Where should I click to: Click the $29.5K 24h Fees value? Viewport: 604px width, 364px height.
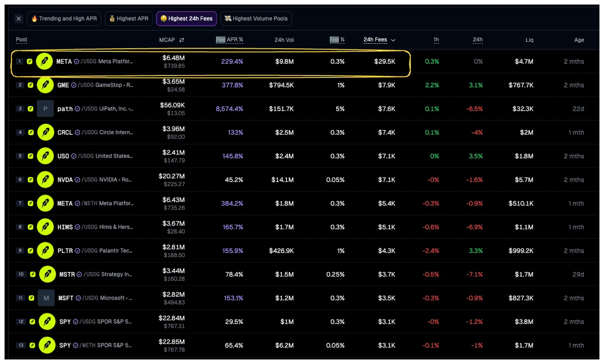click(385, 61)
